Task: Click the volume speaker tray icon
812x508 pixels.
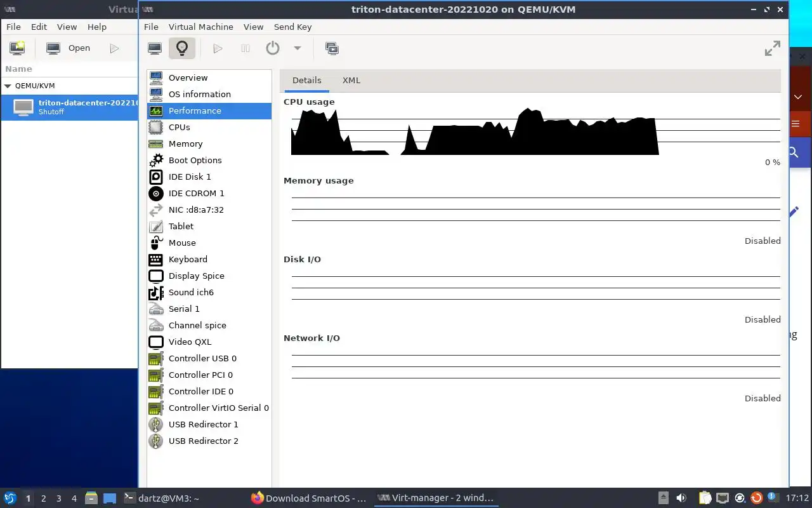Action: [681, 498]
